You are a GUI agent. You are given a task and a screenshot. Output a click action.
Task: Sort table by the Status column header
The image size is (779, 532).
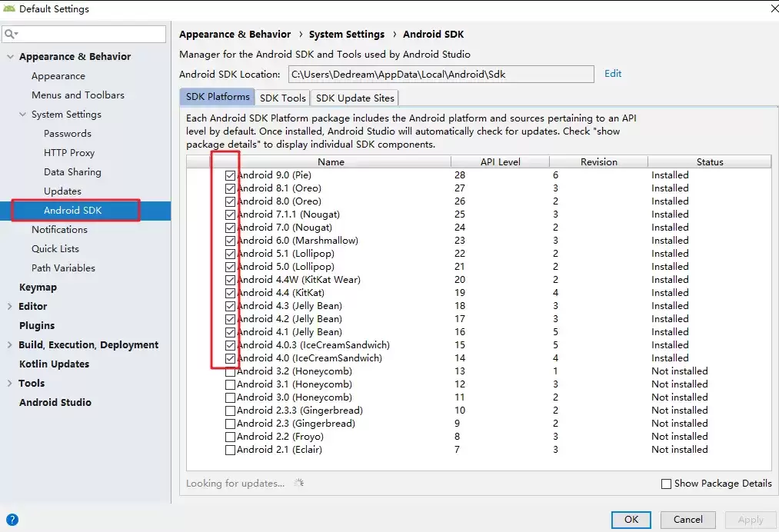[x=710, y=162]
